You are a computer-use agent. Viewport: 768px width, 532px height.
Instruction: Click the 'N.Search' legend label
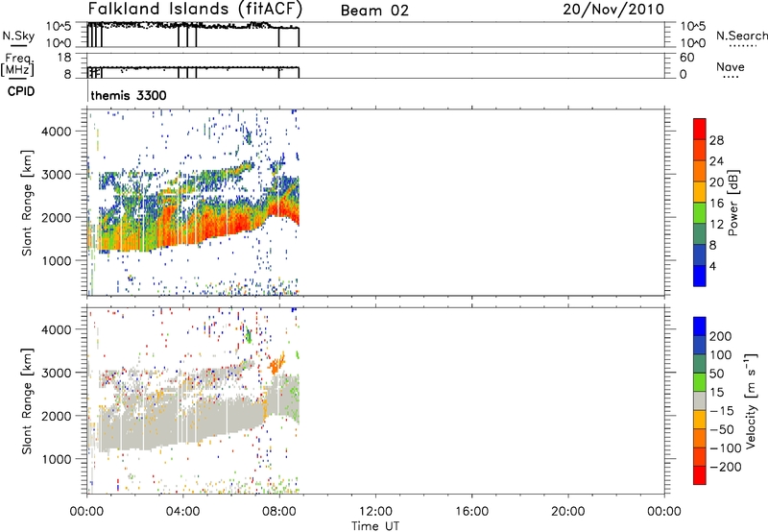(x=742, y=36)
